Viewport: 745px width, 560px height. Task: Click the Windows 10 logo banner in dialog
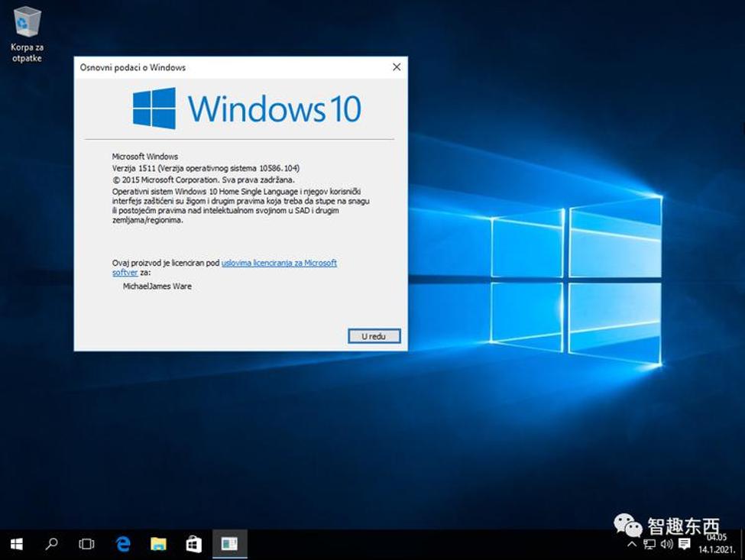pos(246,108)
